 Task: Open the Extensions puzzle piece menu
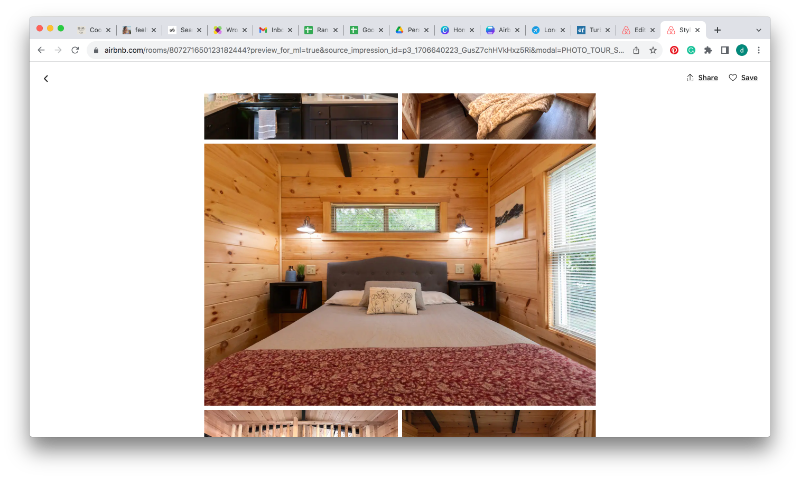point(708,50)
